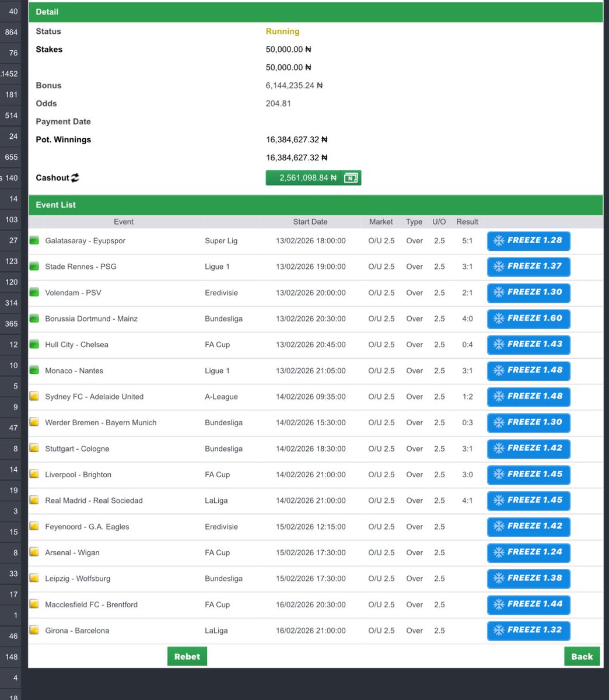Click the Result column header
The image size is (609, 700).
(x=467, y=222)
